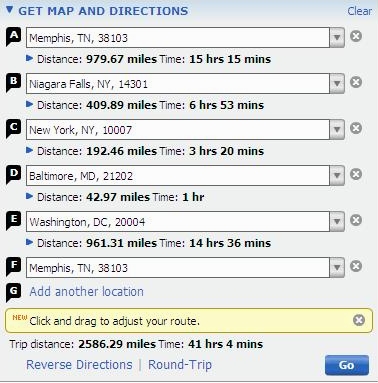This screenshot has height=383, width=378.
Task: Open dropdown for Niagara Falls location
Action: pyautogui.click(x=337, y=84)
